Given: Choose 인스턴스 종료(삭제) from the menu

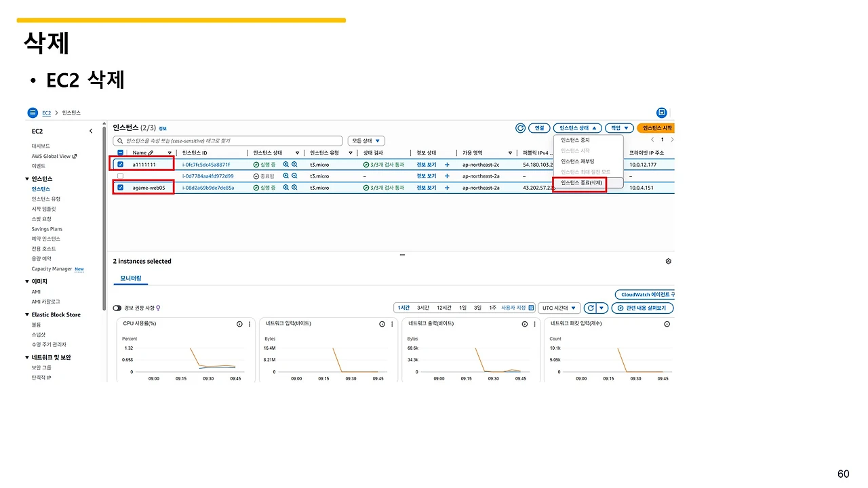Looking at the screenshot, I should pyautogui.click(x=581, y=183).
